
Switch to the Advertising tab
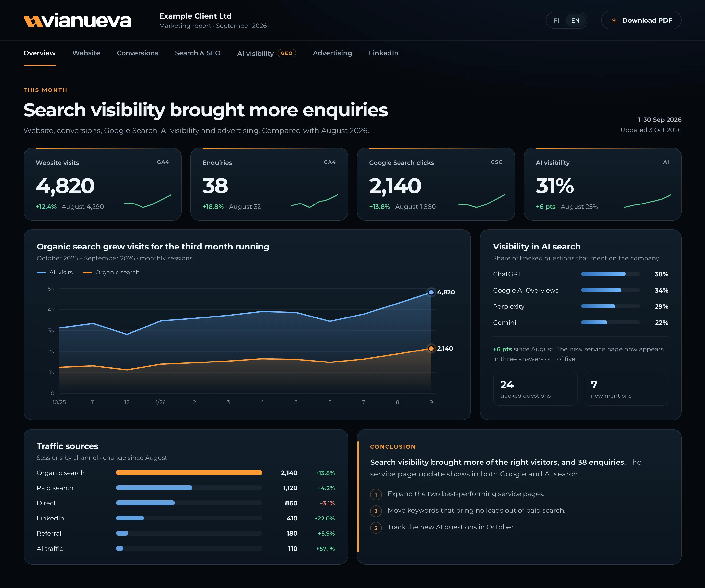coord(332,53)
